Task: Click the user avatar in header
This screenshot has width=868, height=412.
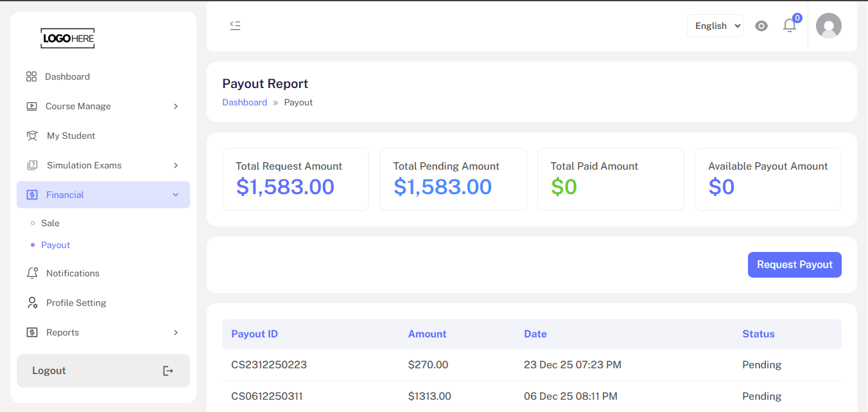Action: [x=829, y=26]
